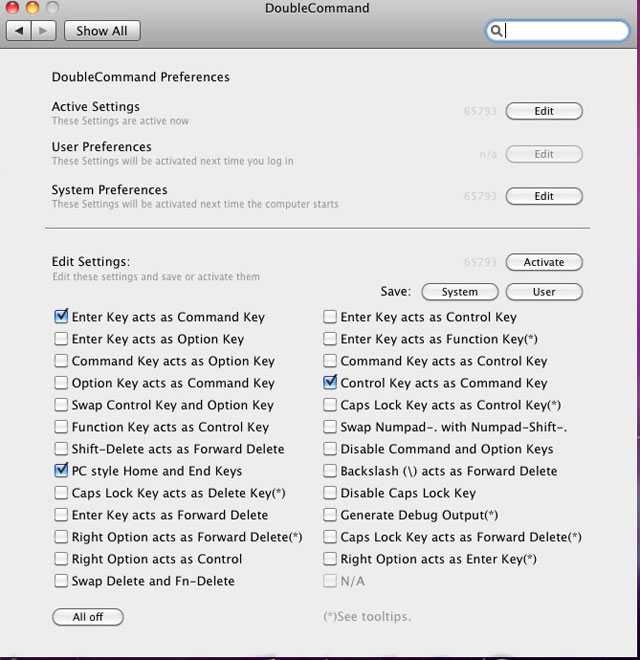Enable Shift-Delete acts as Forward Delete
This screenshot has height=660, width=640.
62,449
